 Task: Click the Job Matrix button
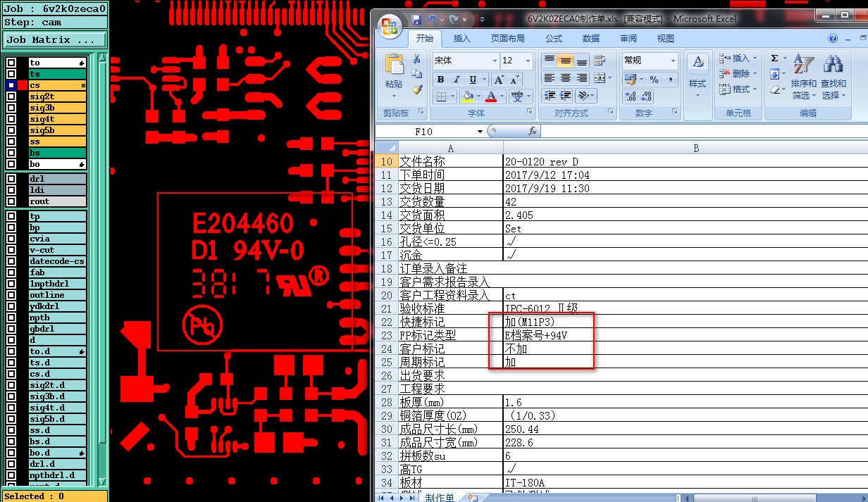[55, 40]
